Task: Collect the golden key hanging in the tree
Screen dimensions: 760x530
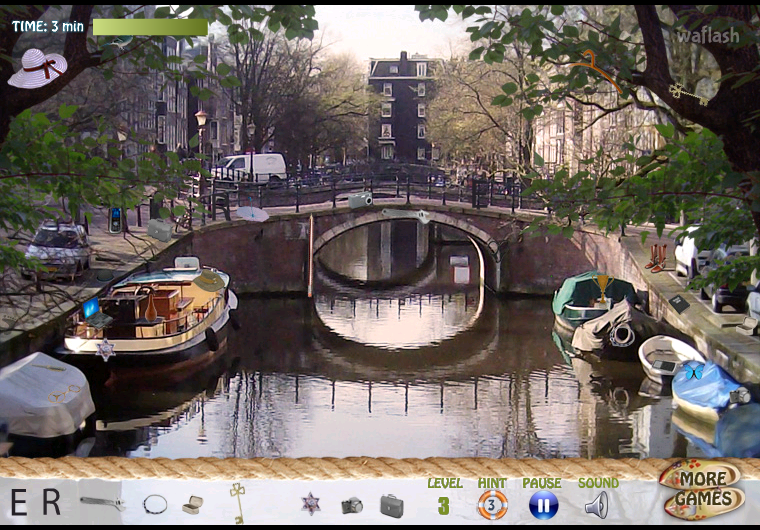Action: point(688,94)
